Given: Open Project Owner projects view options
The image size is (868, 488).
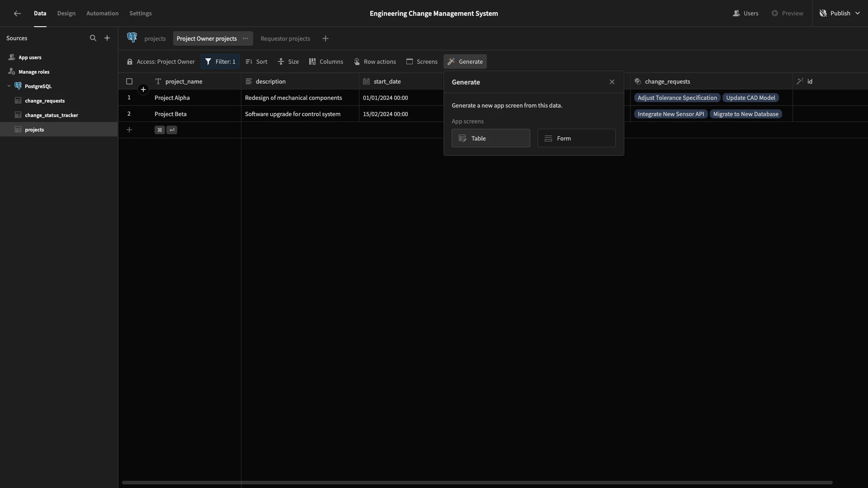Looking at the screenshot, I should point(245,39).
